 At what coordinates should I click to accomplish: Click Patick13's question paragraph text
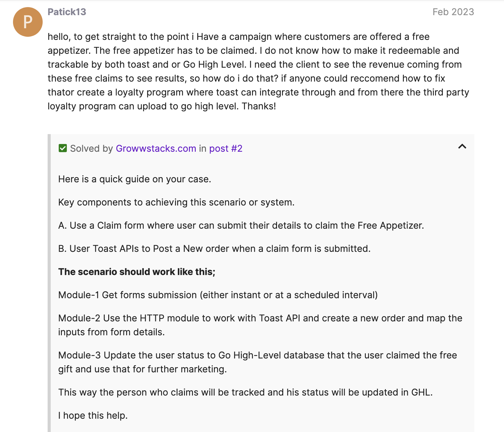(x=258, y=71)
